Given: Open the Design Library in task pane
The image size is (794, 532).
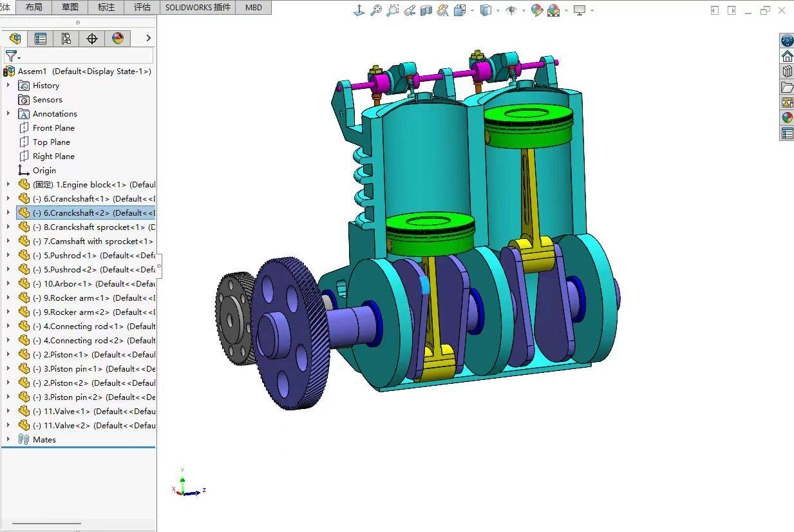Looking at the screenshot, I should coord(787,71).
